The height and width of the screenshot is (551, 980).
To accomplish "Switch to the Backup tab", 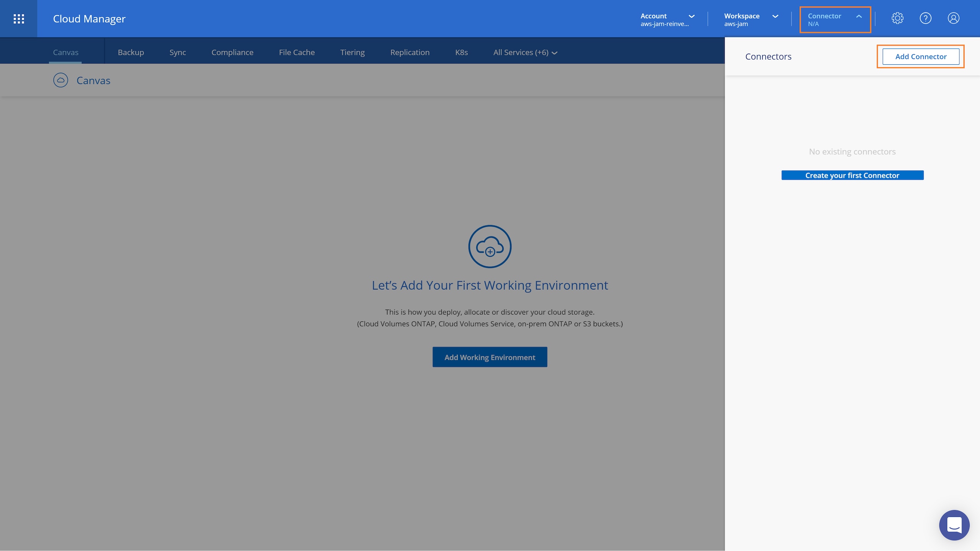I will point(131,52).
